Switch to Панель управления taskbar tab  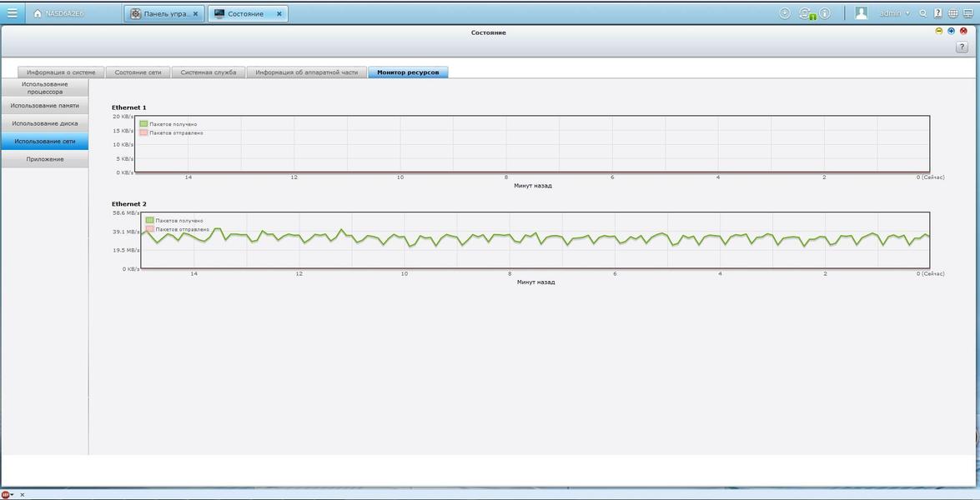[x=158, y=13]
